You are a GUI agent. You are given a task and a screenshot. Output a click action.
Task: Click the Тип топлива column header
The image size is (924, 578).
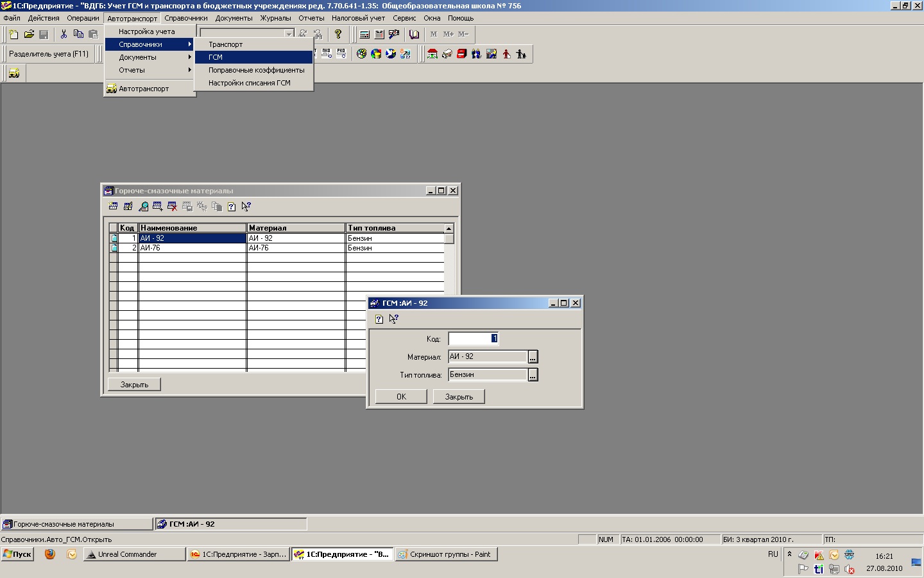tap(395, 228)
